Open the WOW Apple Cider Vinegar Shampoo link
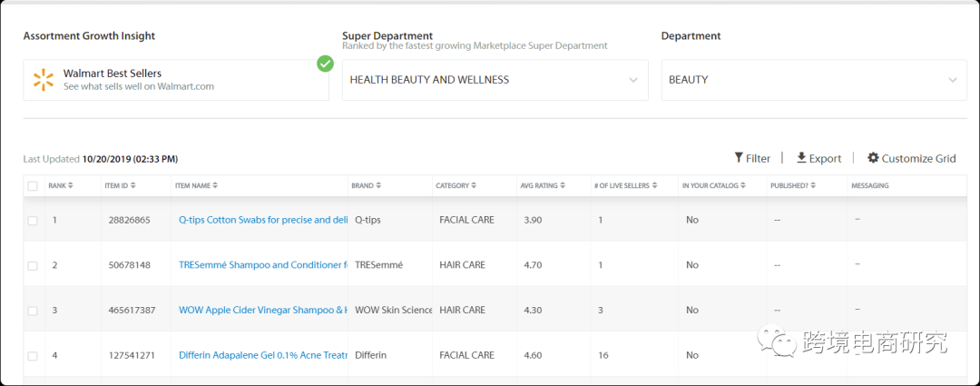980x386 pixels. pyautogui.click(x=263, y=311)
